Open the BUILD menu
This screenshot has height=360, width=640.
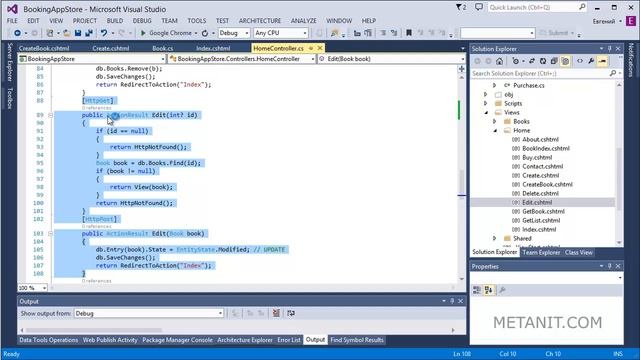click(x=115, y=21)
